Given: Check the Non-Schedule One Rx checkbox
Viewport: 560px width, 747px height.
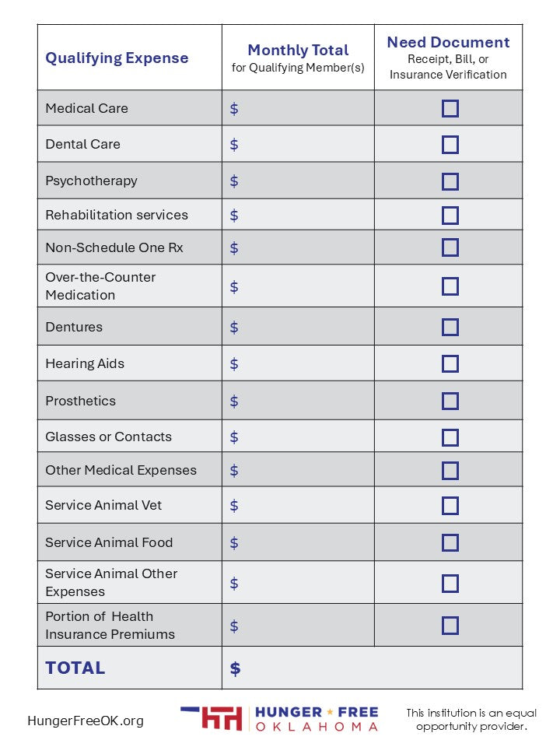Looking at the screenshot, I should pos(450,247).
